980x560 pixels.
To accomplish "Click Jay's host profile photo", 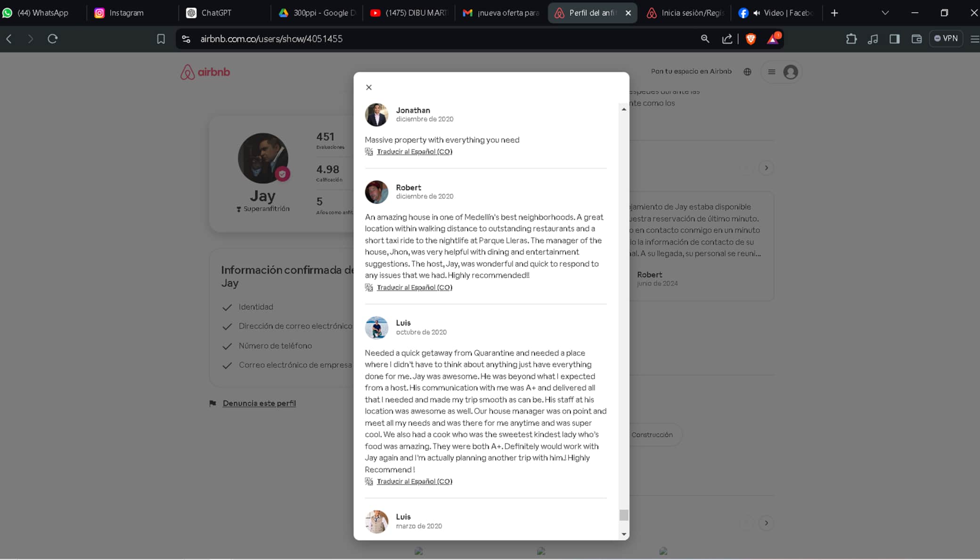I will (263, 158).
